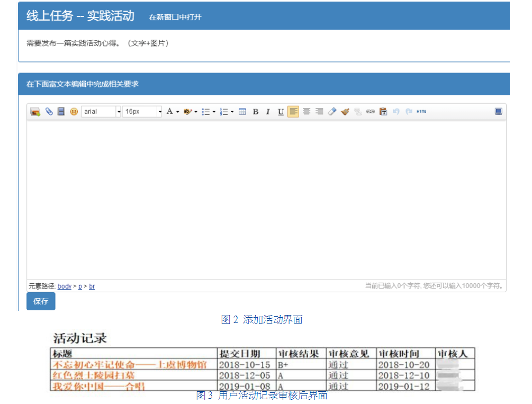Open the arial font family dropdown

[x=101, y=112]
